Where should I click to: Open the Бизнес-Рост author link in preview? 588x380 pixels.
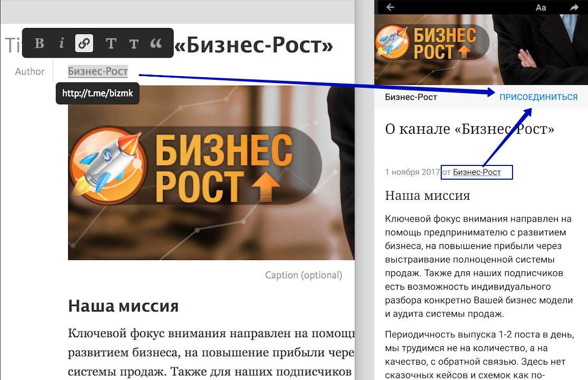477,172
